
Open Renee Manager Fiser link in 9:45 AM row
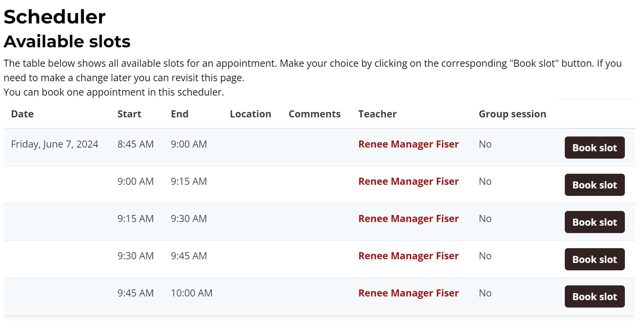tap(408, 293)
